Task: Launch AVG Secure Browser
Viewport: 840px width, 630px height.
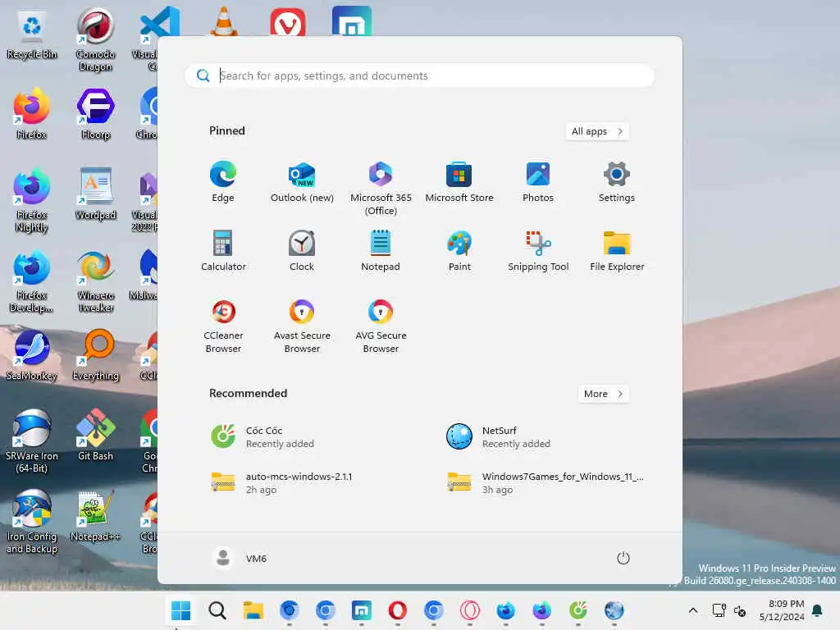Action: point(381,326)
